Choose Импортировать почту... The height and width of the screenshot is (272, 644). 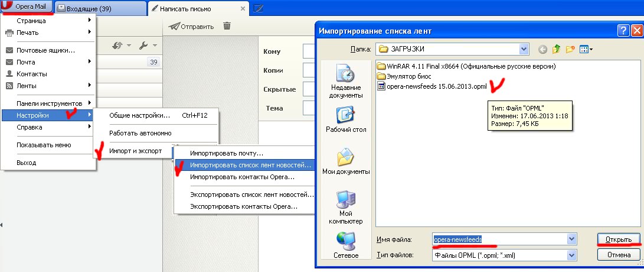(x=245, y=154)
